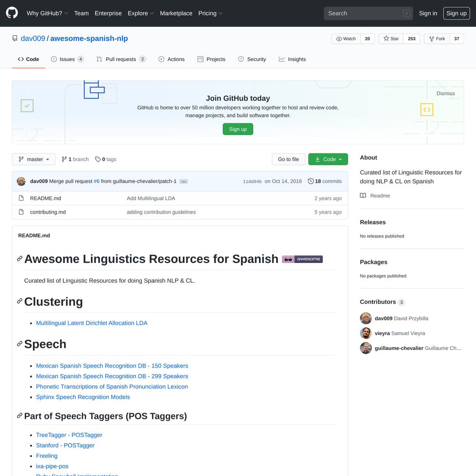Click the commit history clock icon
This screenshot has width=476, height=476.
pos(310,181)
